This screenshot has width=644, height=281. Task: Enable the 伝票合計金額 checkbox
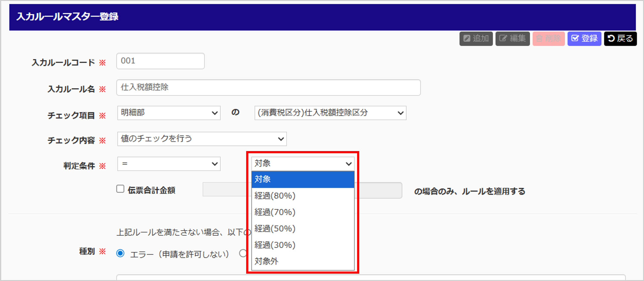pyautogui.click(x=120, y=189)
